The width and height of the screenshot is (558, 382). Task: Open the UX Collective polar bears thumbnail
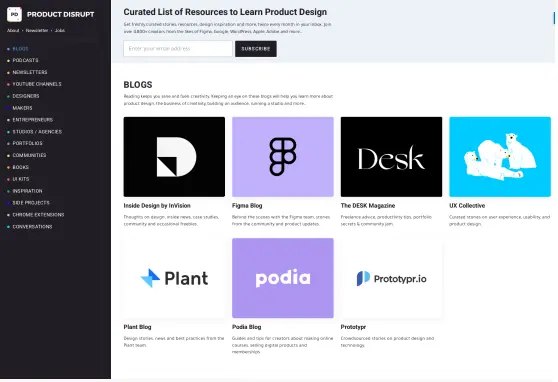coord(500,157)
